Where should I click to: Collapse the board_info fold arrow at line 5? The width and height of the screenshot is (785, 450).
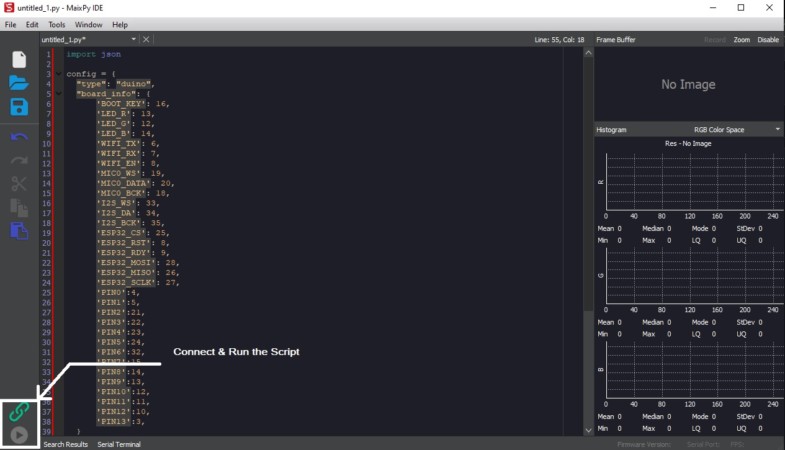(59, 94)
